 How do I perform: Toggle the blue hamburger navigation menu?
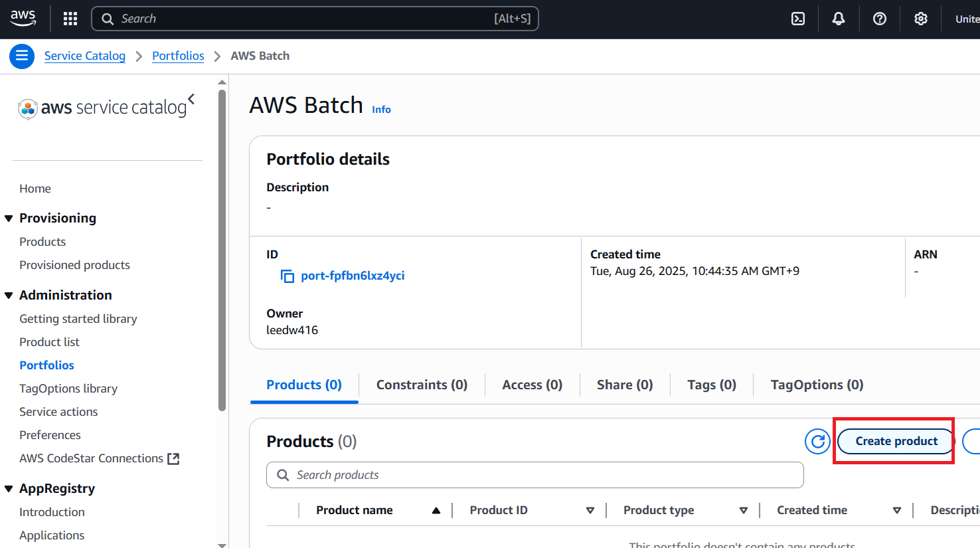(x=22, y=56)
